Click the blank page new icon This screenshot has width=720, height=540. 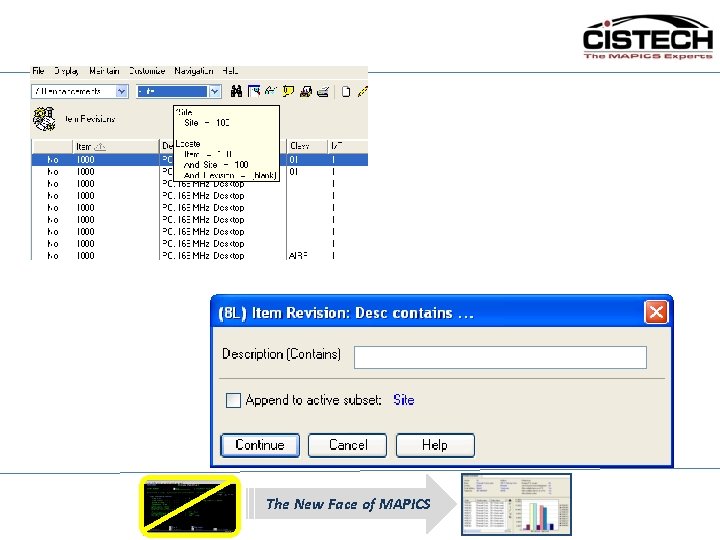346,92
